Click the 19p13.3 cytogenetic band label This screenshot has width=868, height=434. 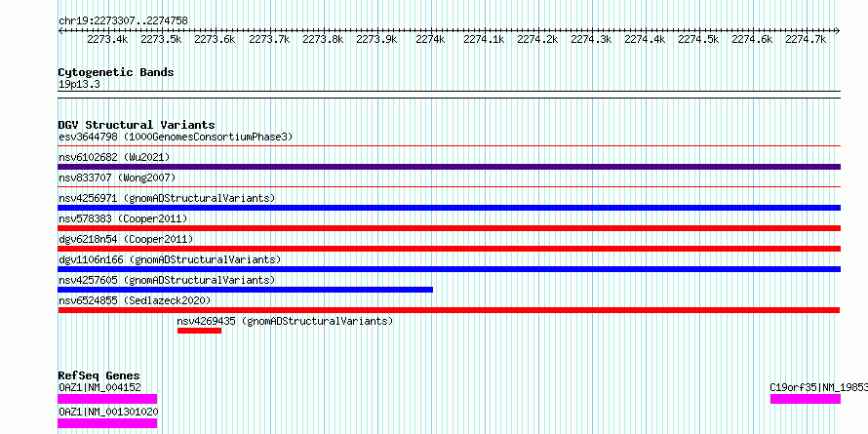click(79, 85)
